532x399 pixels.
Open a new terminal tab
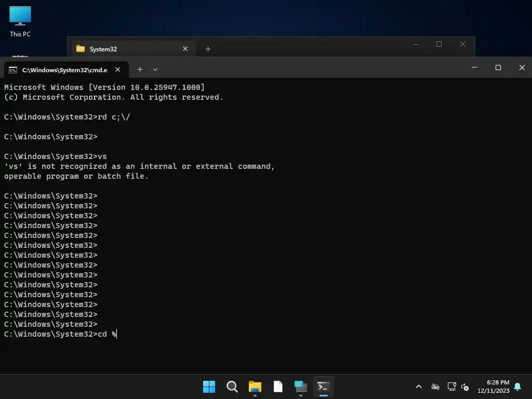point(140,70)
